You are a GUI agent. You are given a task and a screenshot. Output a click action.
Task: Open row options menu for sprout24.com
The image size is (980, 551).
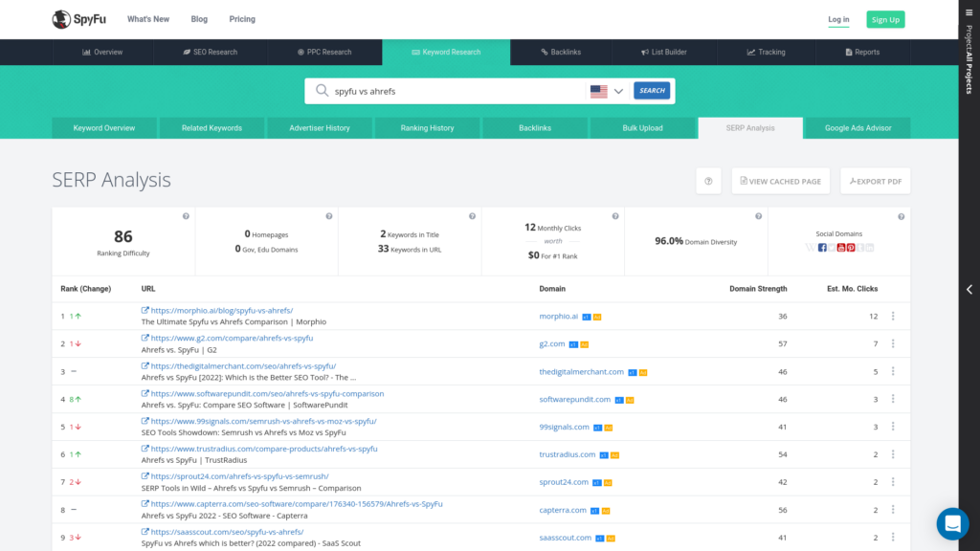click(x=893, y=482)
